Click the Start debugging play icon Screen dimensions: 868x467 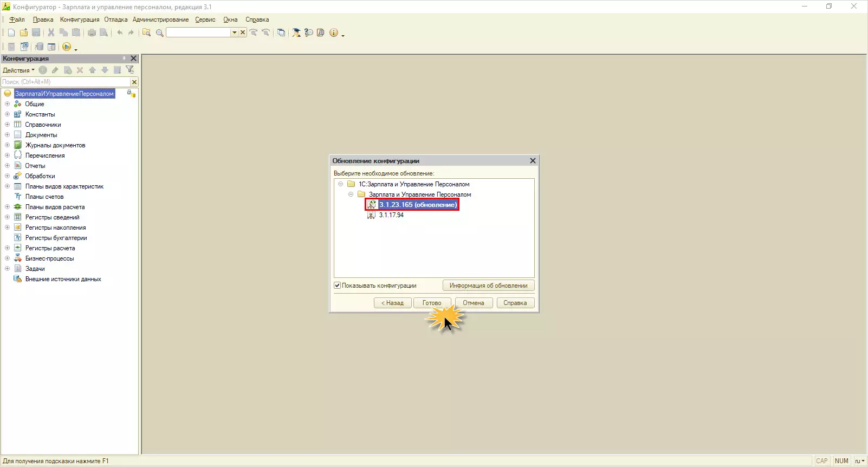[x=67, y=47]
